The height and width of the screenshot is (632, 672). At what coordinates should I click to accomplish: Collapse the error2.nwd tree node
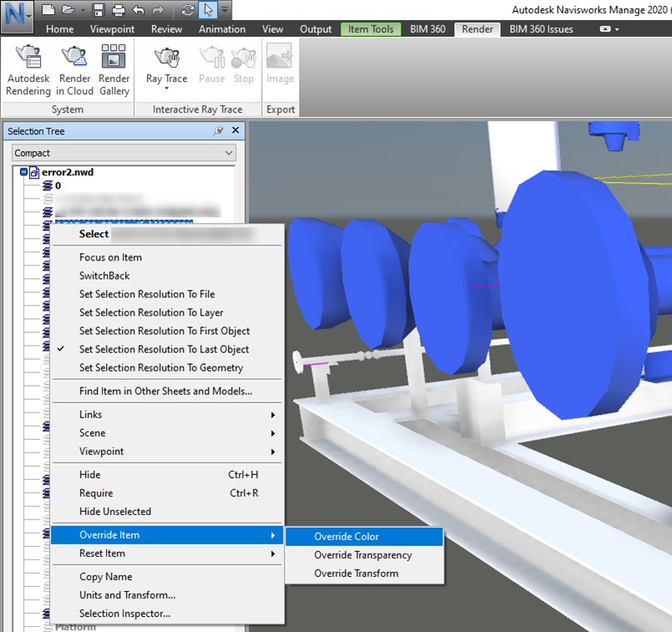pos(23,172)
